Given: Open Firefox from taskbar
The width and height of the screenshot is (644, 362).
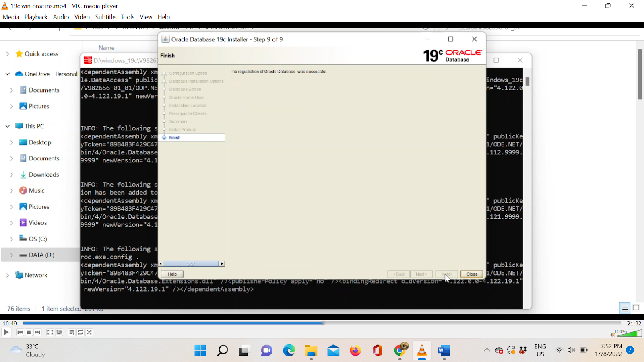Looking at the screenshot, I should point(355,351).
